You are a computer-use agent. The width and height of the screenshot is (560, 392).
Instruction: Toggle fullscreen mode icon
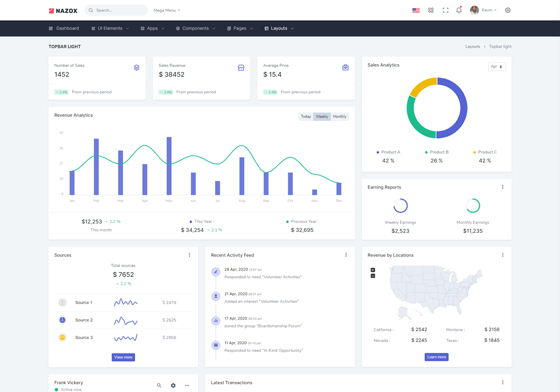(x=445, y=10)
